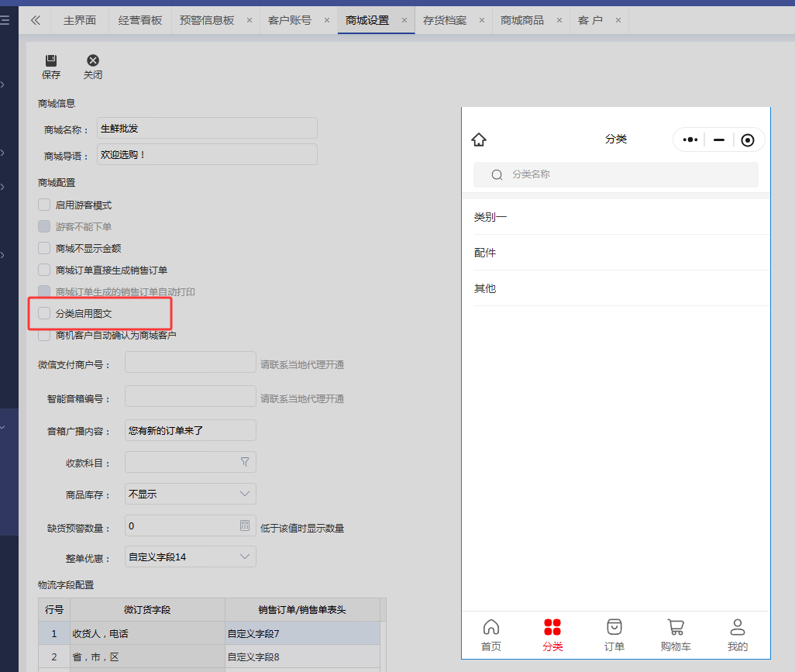The width and height of the screenshot is (795, 672).
Task: Click the Save (保存) disk icon
Action: [x=51, y=60]
